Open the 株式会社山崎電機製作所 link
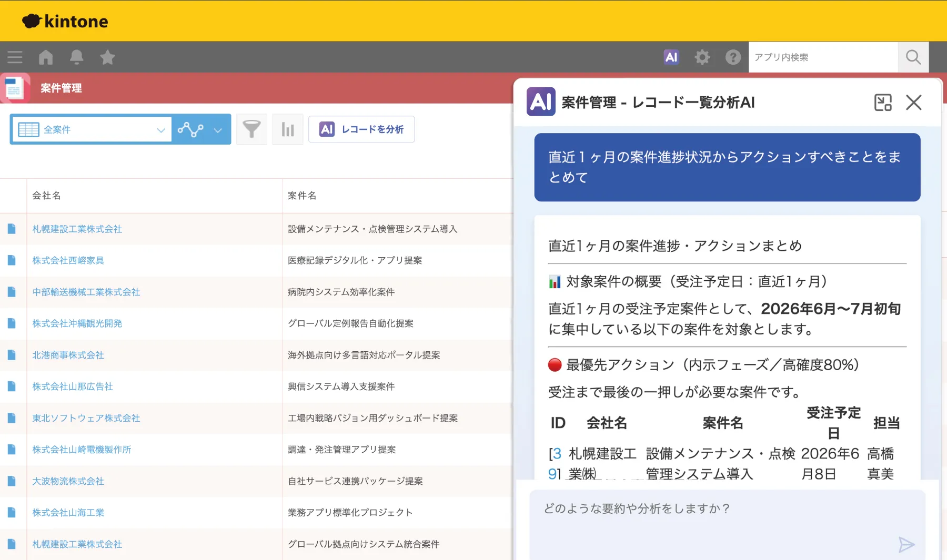The width and height of the screenshot is (947, 560). click(x=82, y=450)
